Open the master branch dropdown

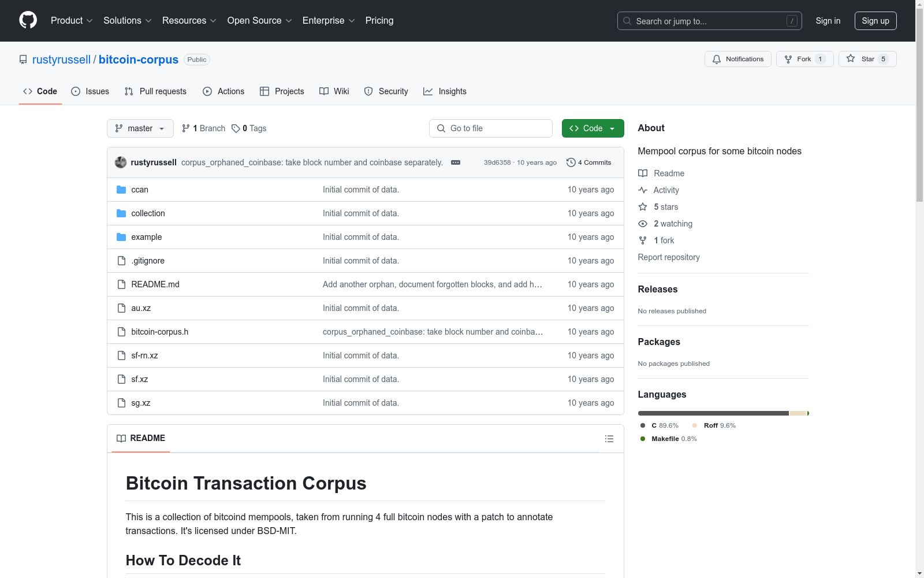point(140,128)
